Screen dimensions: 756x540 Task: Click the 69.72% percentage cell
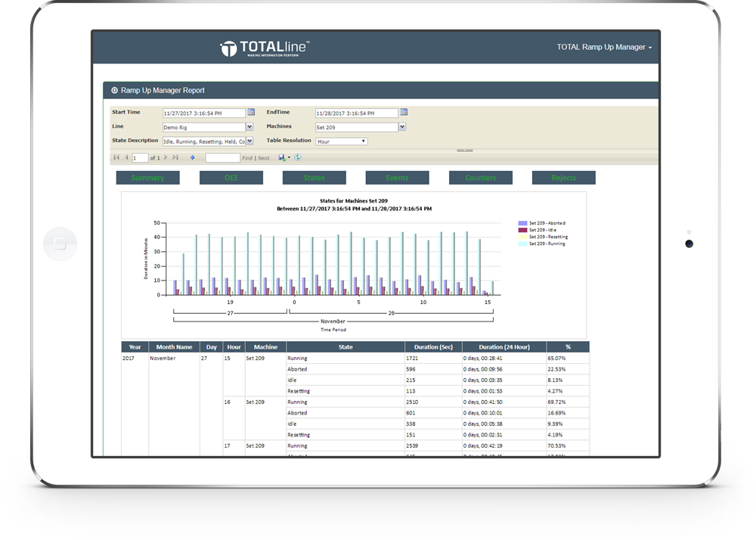[x=568, y=402]
